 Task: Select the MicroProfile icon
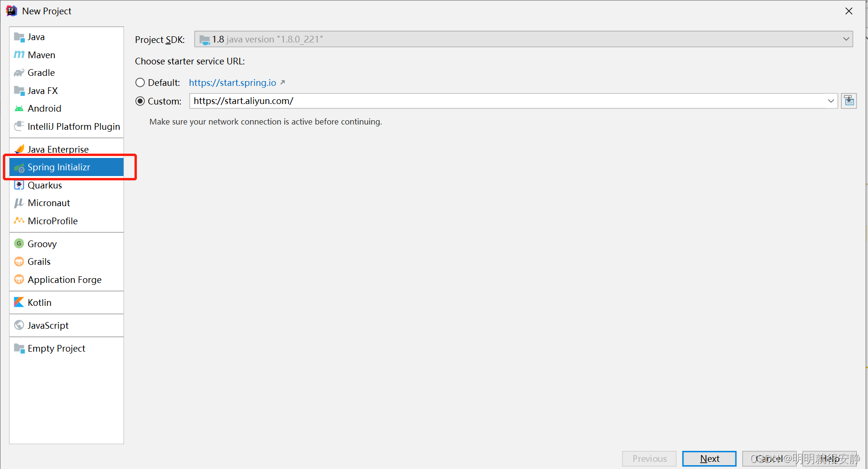[x=19, y=220]
